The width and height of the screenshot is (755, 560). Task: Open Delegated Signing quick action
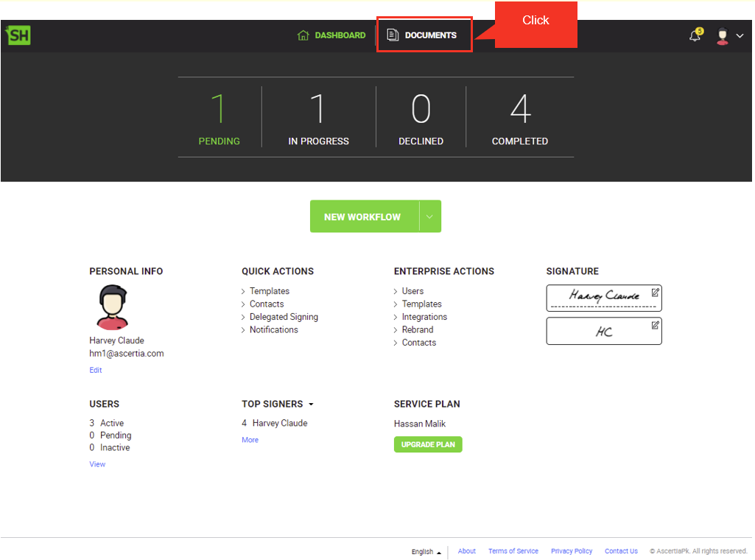(x=284, y=317)
